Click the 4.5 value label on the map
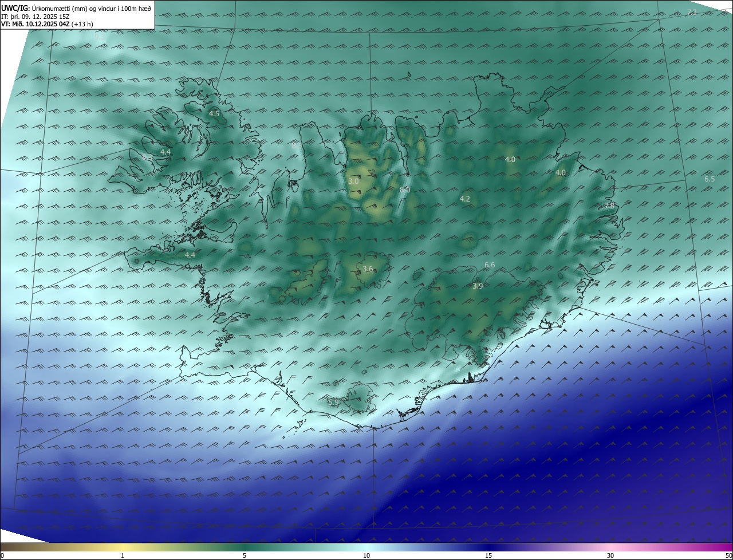Viewport: 733px width, 560px height. pyautogui.click(x=214, y=114)
